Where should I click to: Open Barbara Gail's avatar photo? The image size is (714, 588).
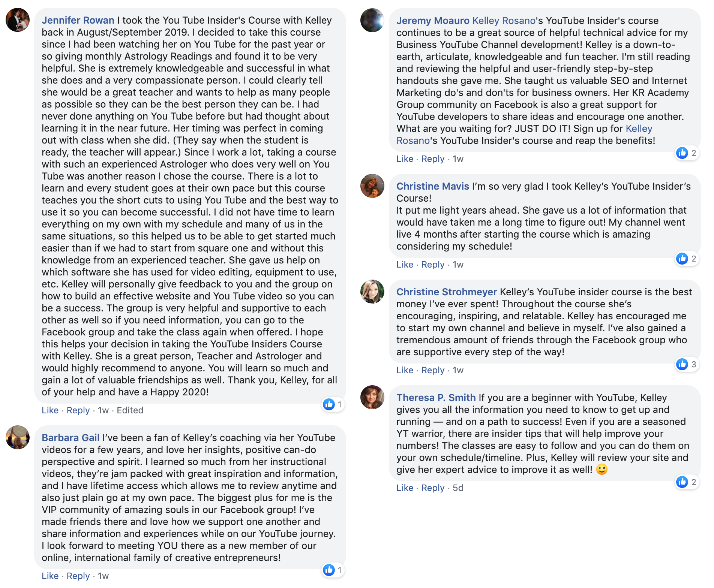(x=18, y=437)
